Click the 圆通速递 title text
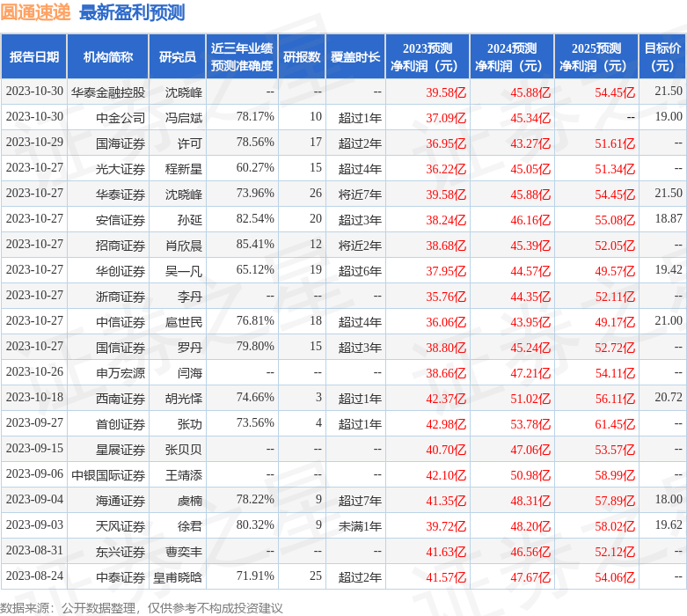687x616 pixels. (35, 11)
